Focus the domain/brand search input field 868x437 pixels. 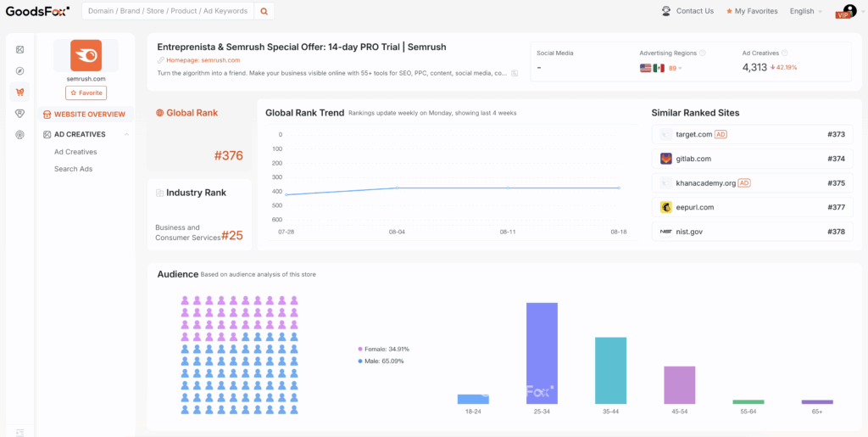pyautogui.click(x=169, y=11)
